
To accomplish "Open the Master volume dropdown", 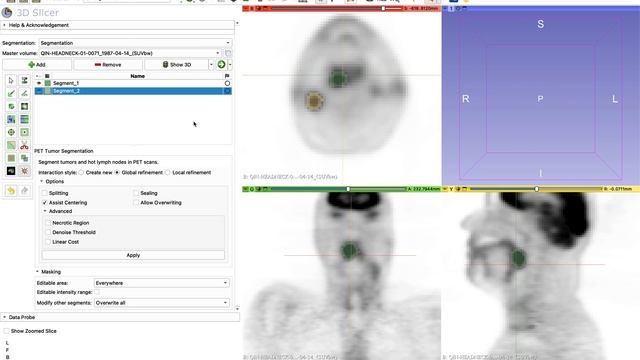I will pyautogui.click(x=130, y=53).
